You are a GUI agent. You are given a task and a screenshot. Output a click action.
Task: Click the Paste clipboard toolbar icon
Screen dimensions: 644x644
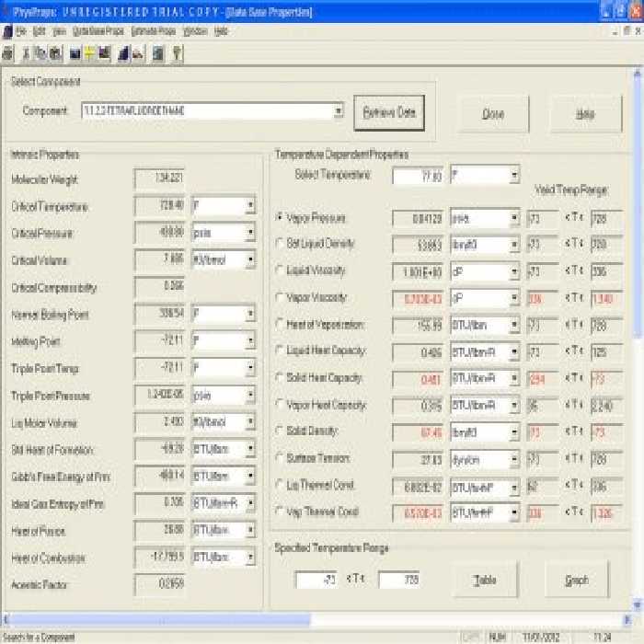[56, 53]
